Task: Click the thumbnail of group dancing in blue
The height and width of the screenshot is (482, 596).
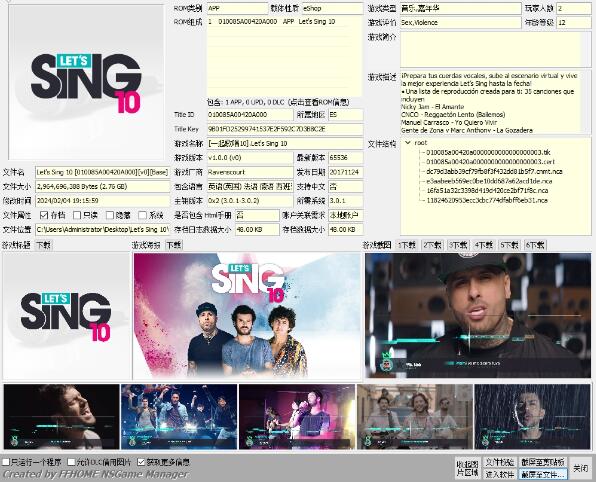Action: click(179, 417)
